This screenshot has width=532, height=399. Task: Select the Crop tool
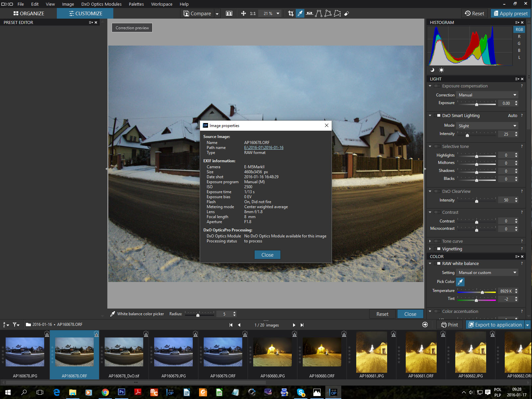pyautogui.click(x=291, y=14)
